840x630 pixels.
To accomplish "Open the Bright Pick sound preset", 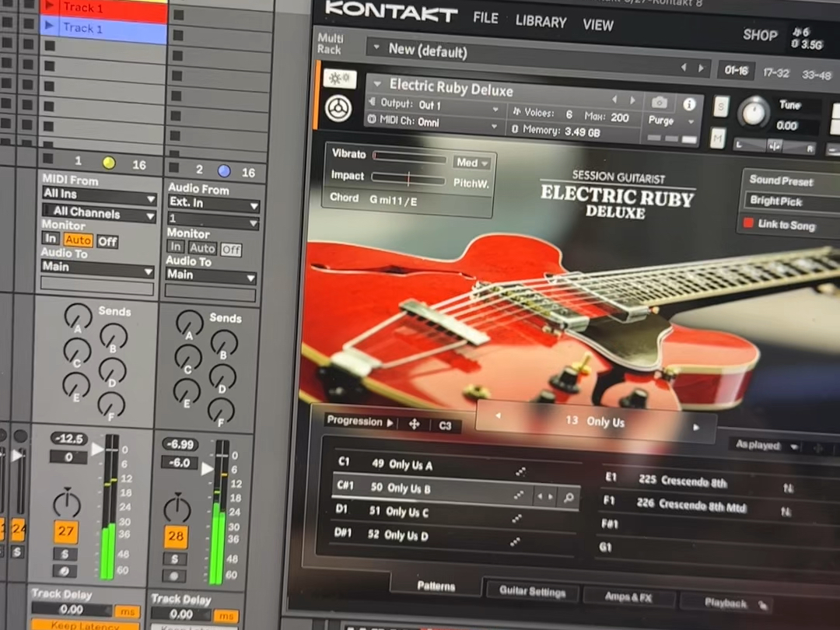I will click(791, 202).
